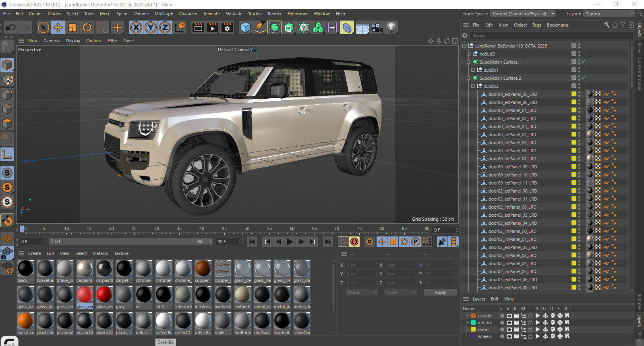Render the active view
This screenshot has width=644, height=346.
[x=198, y=27]
